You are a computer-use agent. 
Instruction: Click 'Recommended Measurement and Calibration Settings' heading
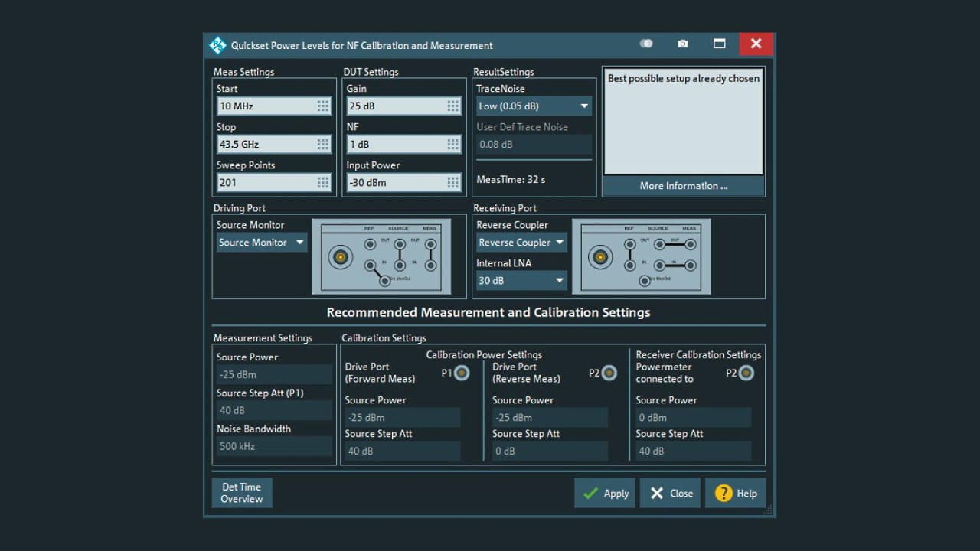(x=488, y=312)
